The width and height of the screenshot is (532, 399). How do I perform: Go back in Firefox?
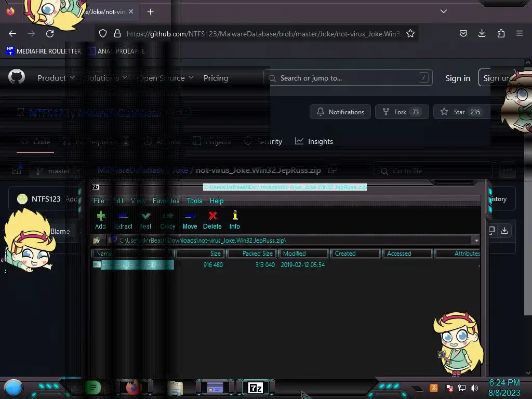[12, 34]
